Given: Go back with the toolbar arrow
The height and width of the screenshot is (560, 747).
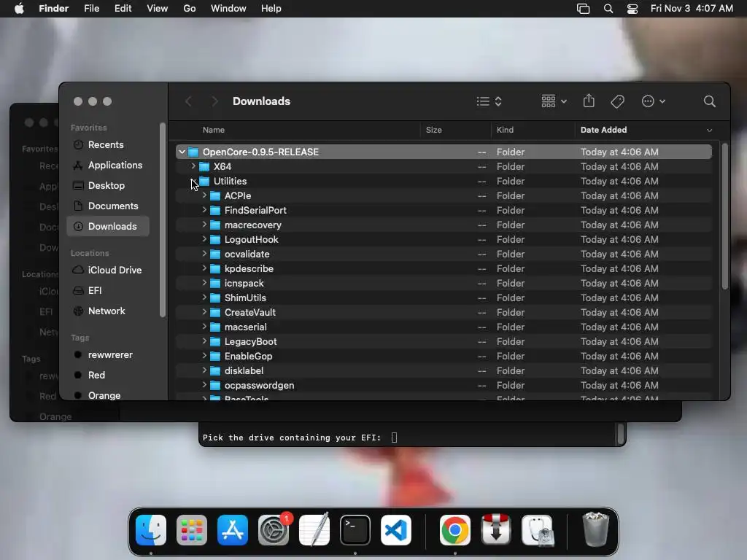Looking at the screenshot, I should point(189,101).
